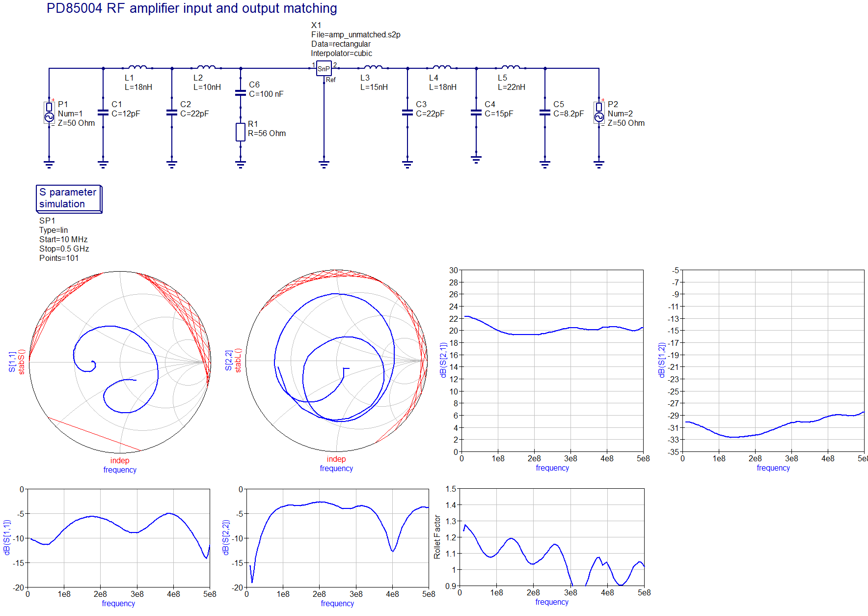Screen dimensions: 868x616
Task: Click the C=100 nF value of C6
Action: point(266,94)
